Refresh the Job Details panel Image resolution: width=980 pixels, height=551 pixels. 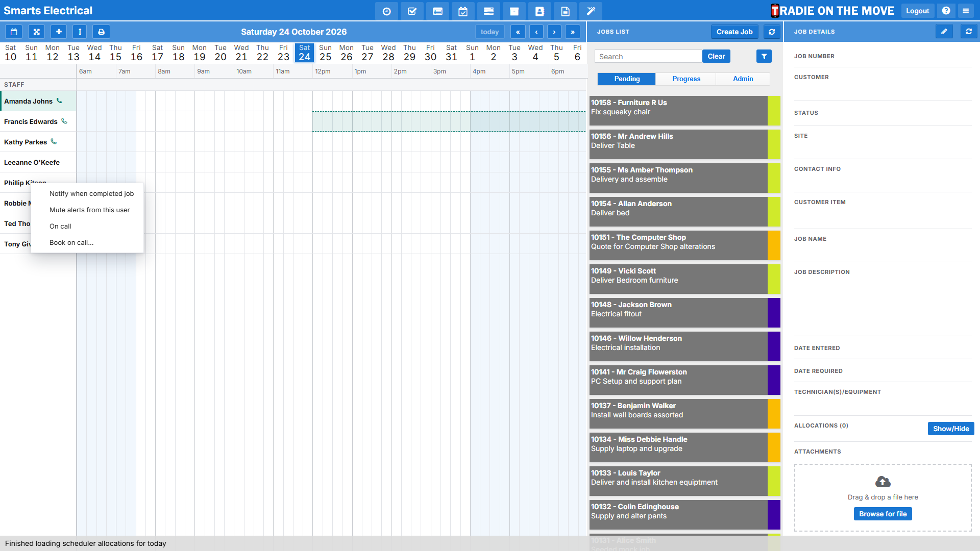tap(969, 32)
